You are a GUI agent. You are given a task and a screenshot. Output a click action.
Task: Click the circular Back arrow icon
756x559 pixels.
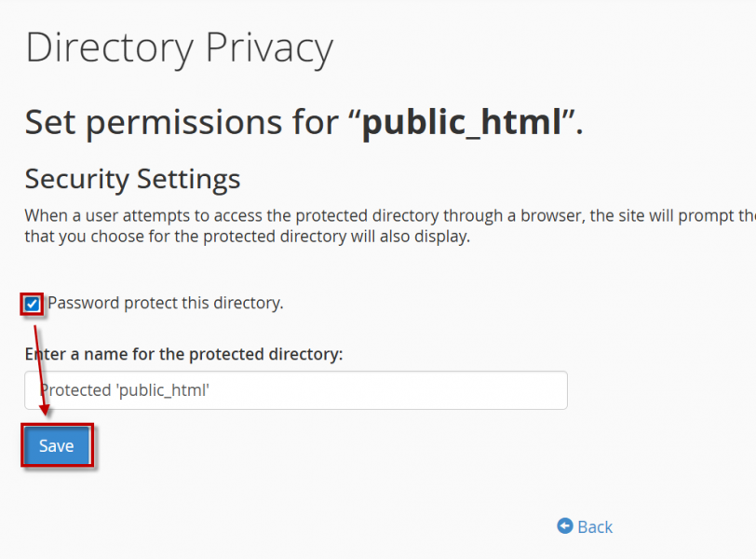pyautogui.click(x=564, y=526)
